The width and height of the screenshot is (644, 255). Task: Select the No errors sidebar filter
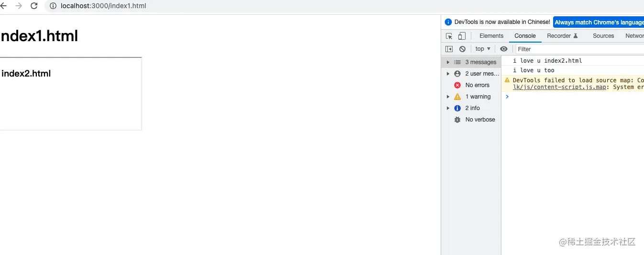pyautogui.click(x=477, y=85)
